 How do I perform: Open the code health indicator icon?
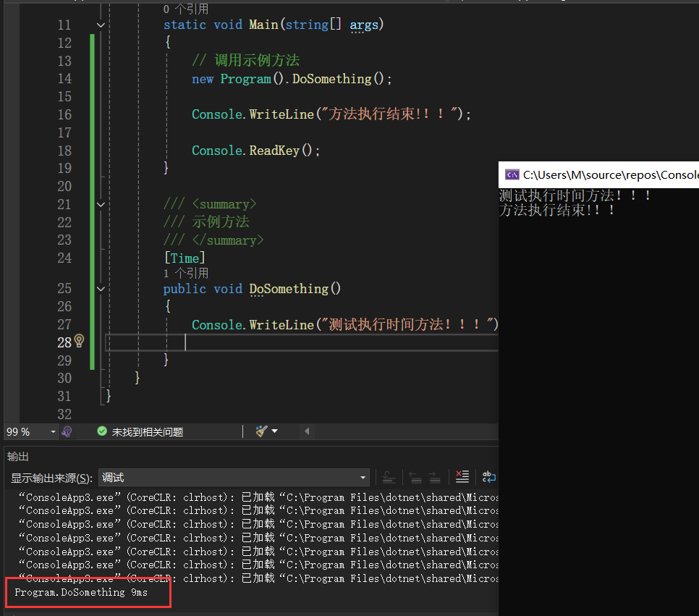coord(67,431)
